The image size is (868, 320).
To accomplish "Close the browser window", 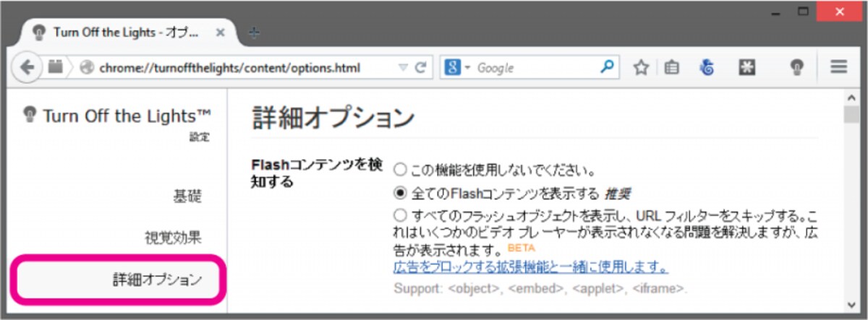I will pyautogui.click(x=840, y=12).
